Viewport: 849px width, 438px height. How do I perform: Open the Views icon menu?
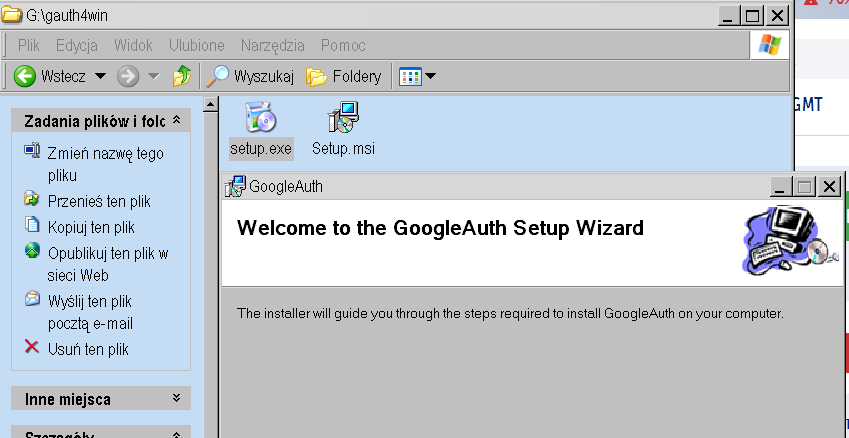pyautogui.click(x=410, y=76)
